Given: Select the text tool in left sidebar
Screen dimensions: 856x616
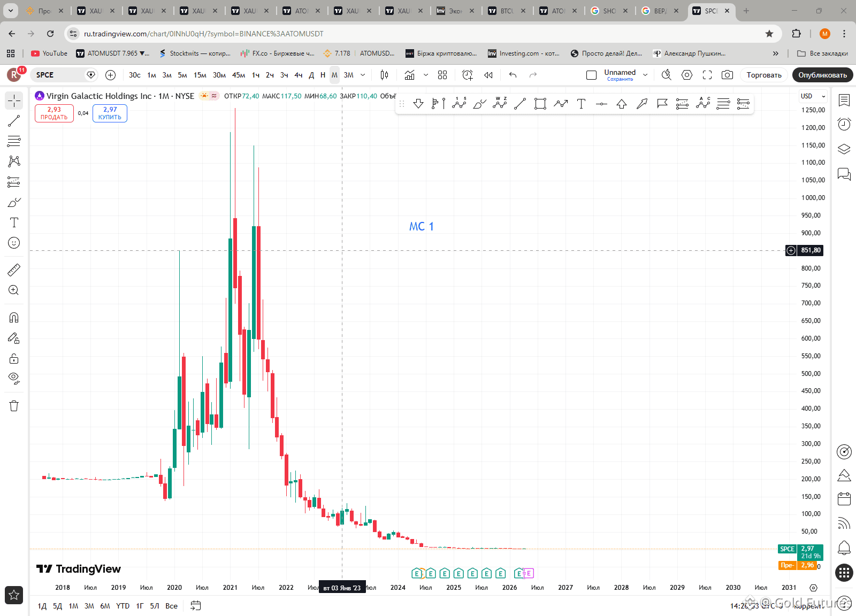Looking at the screenshot, I should click(x=14, y=222).
